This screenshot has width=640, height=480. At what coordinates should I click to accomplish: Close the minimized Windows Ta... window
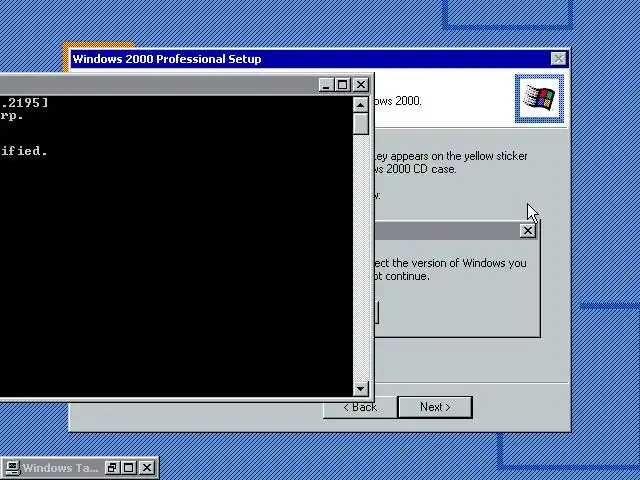(147, 468)
